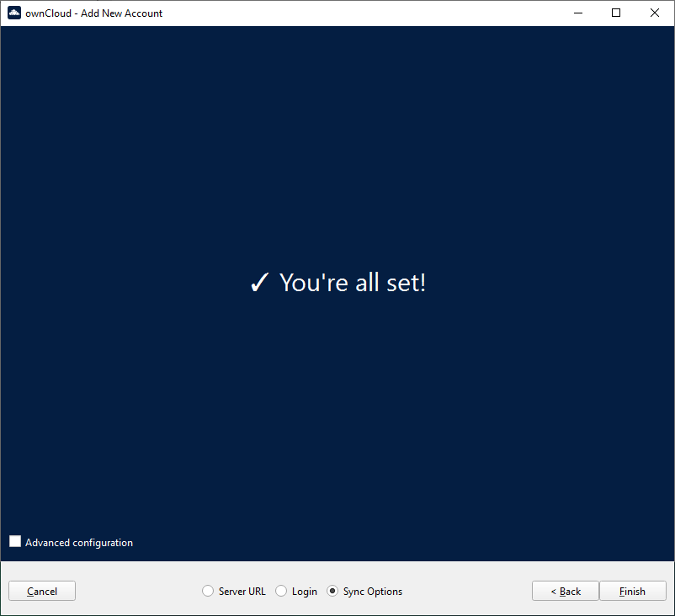
Task: Select the Login radio button
Action: point(281,592)
